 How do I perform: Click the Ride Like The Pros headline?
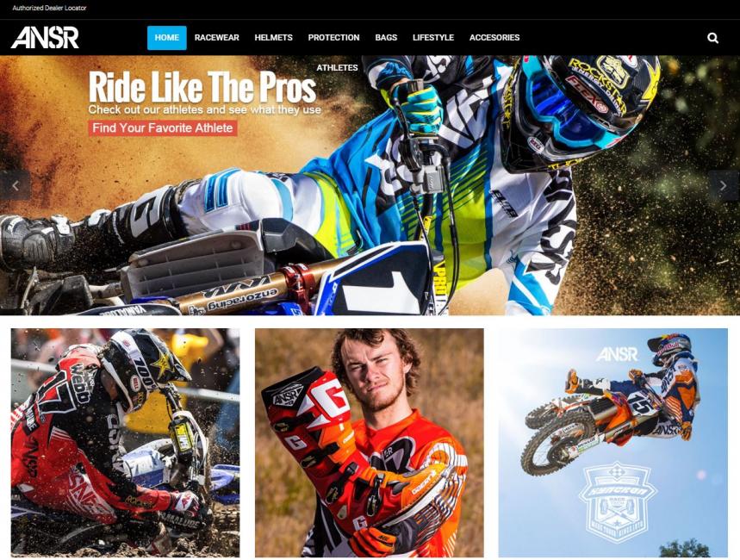202,87
